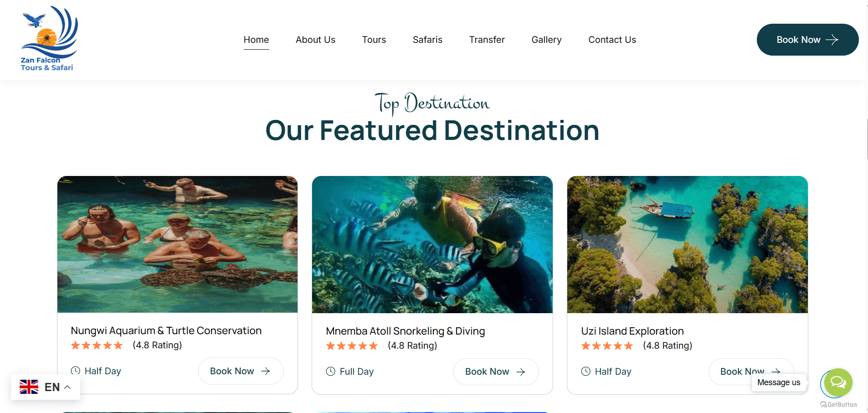The height and width of the screenshot is (413, 868).
Task: Select a star in the Mnemba rating row
Action: tap(352, 346)
